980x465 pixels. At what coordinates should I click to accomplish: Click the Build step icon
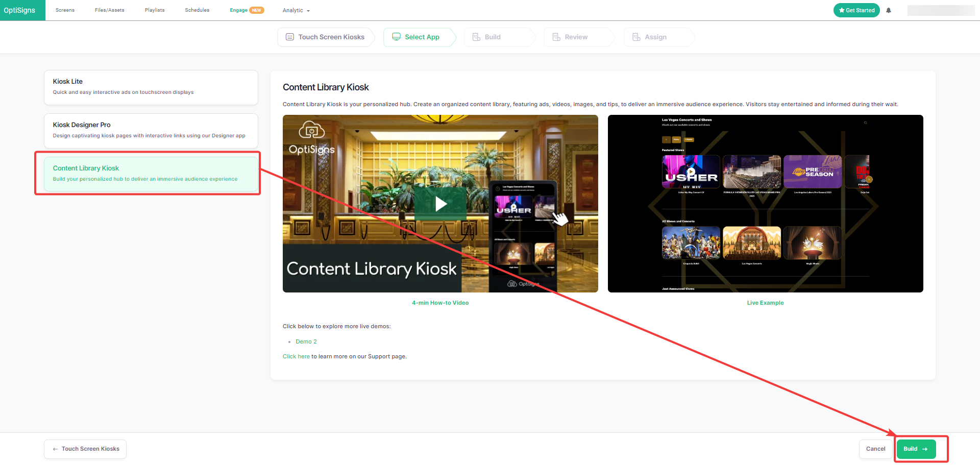tap(476, 37)
